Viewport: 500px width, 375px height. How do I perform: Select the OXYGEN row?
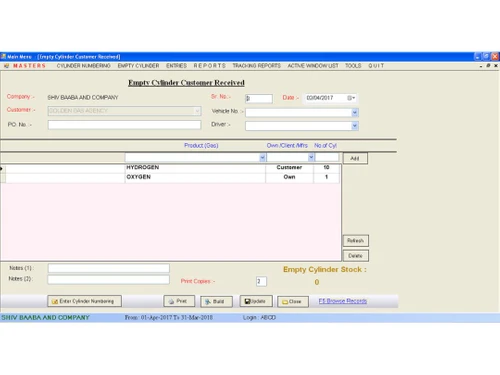pos(170,177)
